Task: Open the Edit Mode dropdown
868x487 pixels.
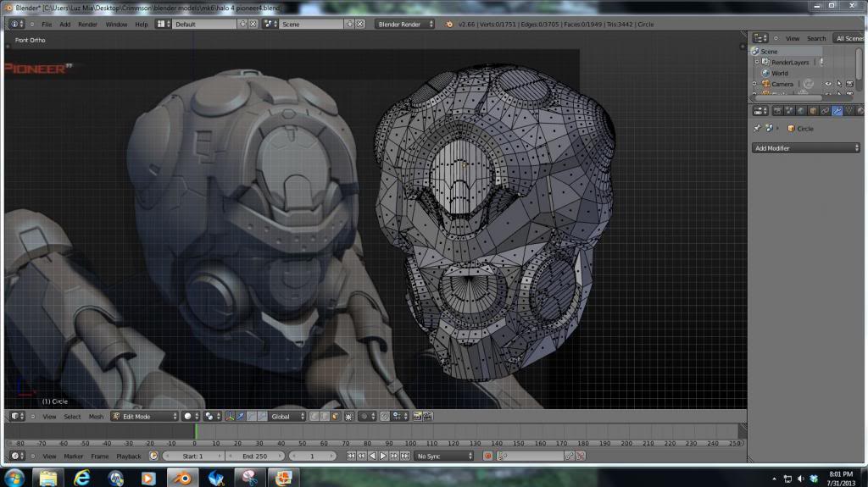Action: tap(144, 416)
